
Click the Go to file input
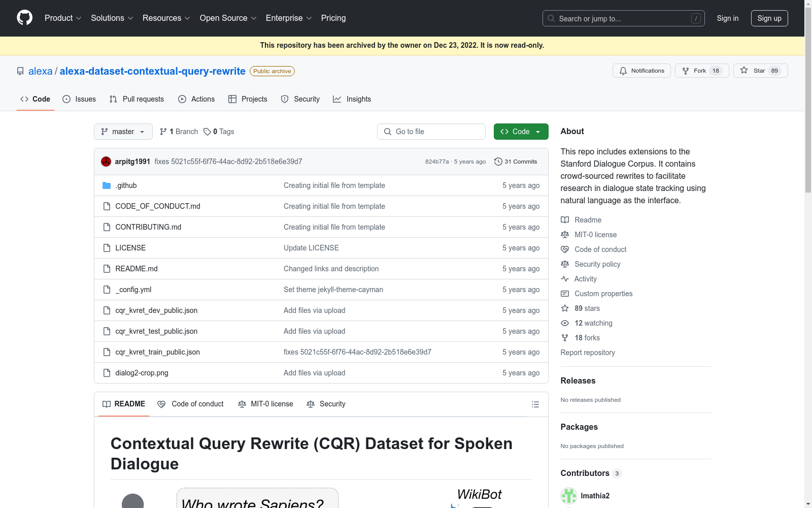431,132
